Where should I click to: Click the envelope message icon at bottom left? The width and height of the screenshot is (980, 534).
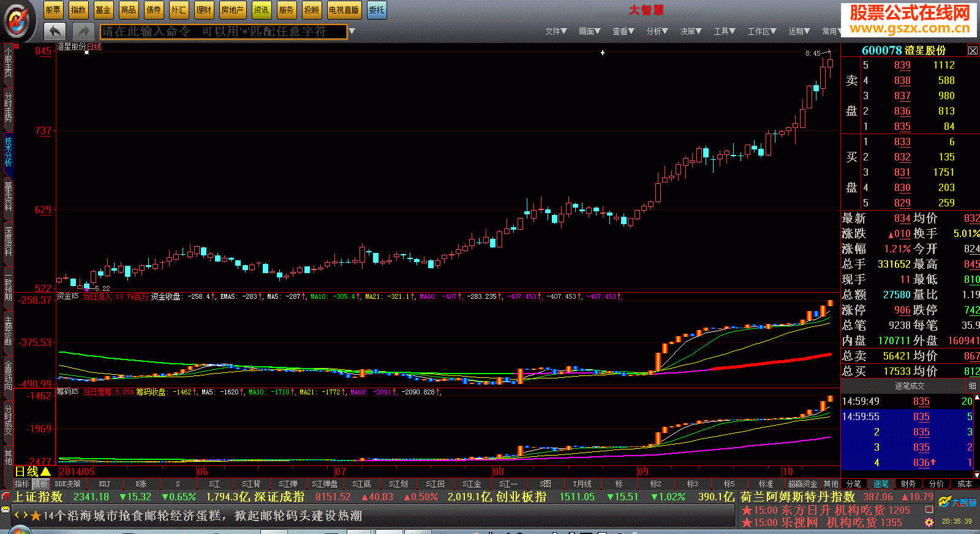tap(6, 510)
